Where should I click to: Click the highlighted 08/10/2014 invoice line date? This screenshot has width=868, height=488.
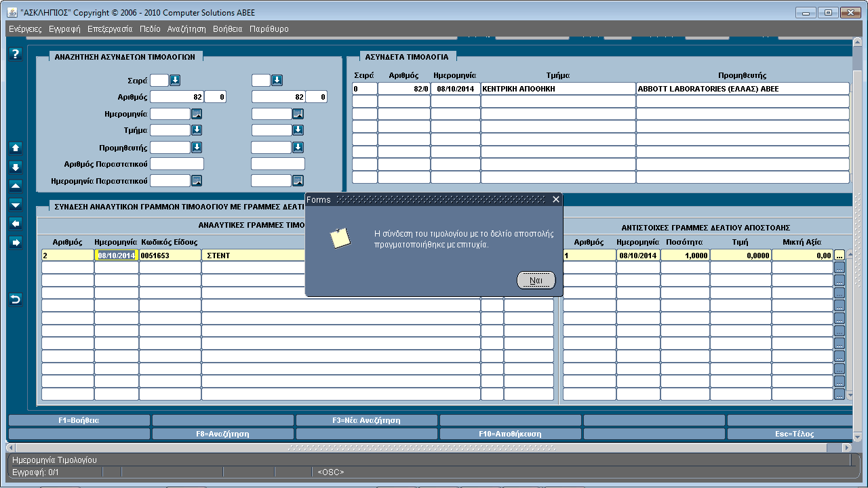click(117, 256)
